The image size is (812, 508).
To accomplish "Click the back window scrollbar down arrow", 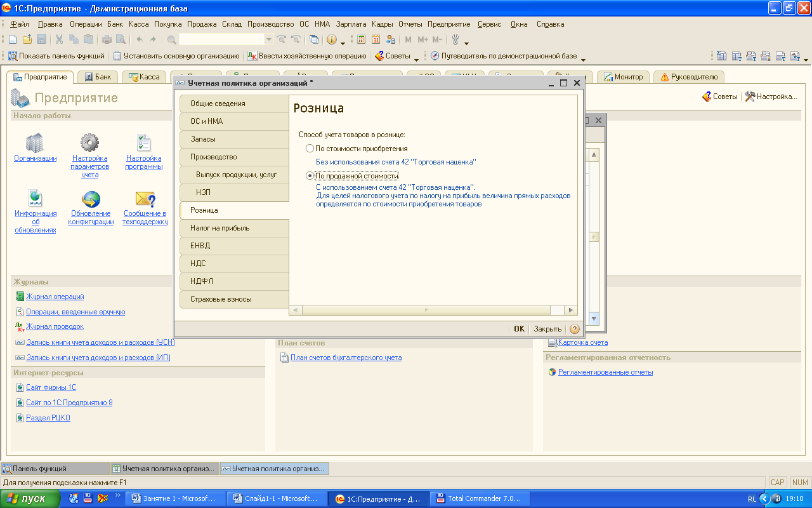I will [594, 319].
